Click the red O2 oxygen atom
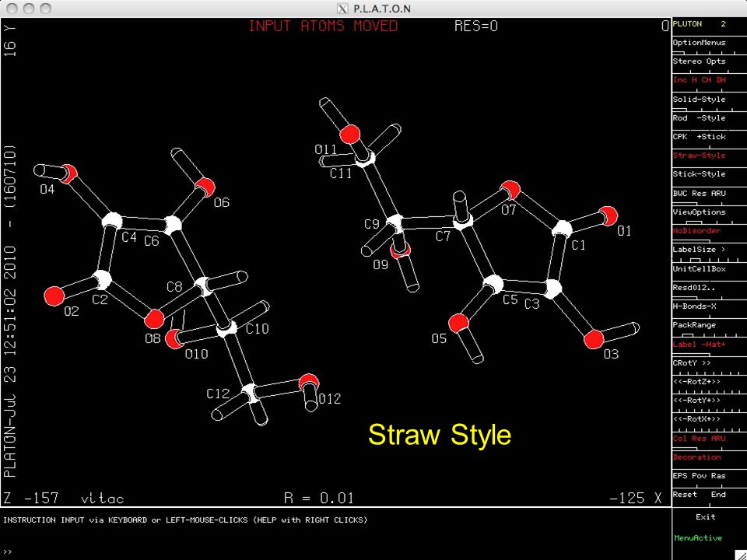This screenshot has width=747, height=560. [54, 296]
